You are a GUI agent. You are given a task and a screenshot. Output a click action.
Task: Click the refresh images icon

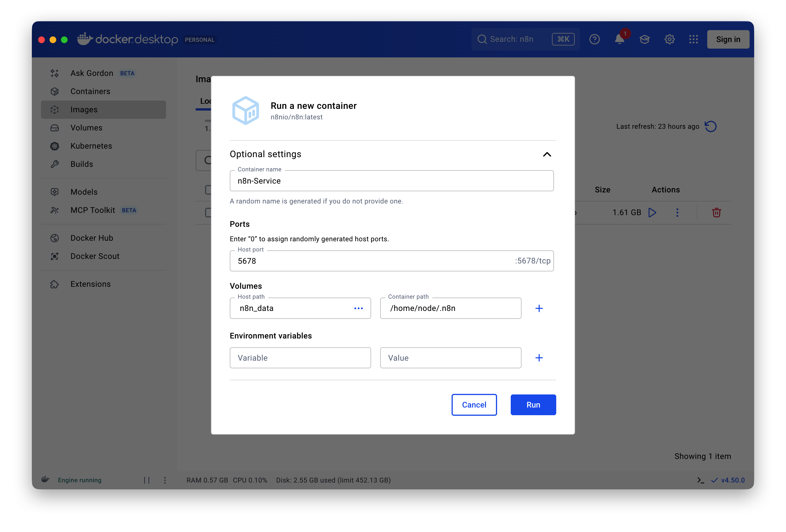[x=710, y=126]
